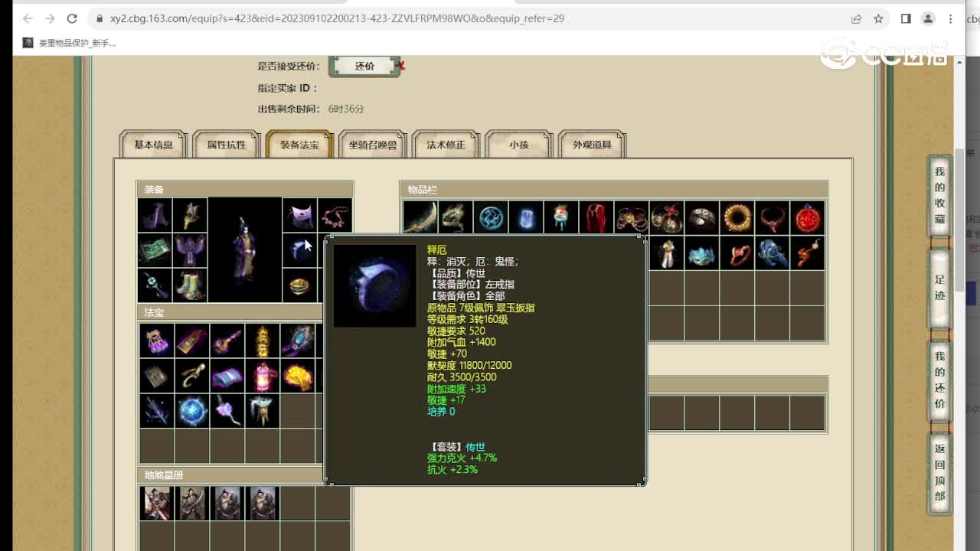Open 足迹 in right sidebar

(x=939, y=288)
